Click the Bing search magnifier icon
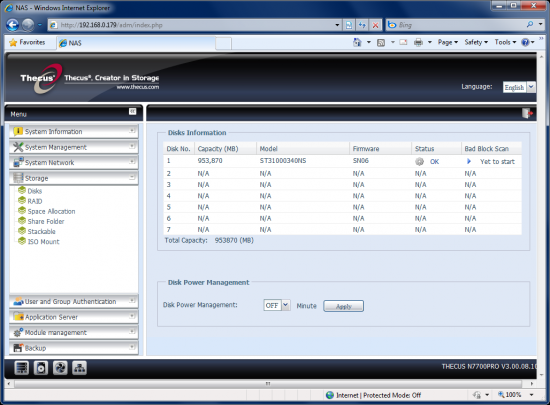The height and width of the screenshot is (405, 550). [x=530, y=25]
